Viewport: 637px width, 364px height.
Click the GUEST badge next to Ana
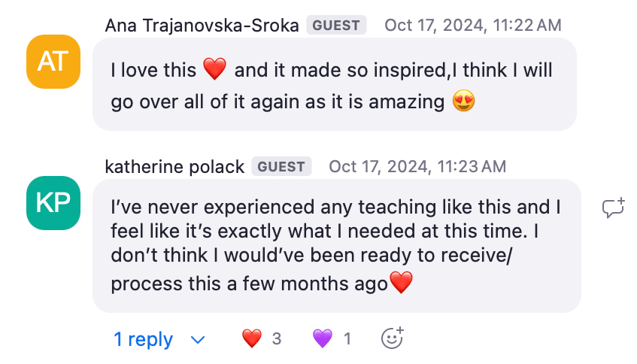336,26
